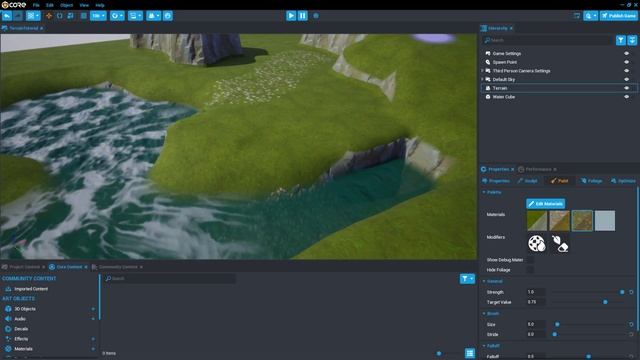Screen dimensions: 640x360
Task: Enable the Show Debug Material checkbox
Action: point(530,260)
